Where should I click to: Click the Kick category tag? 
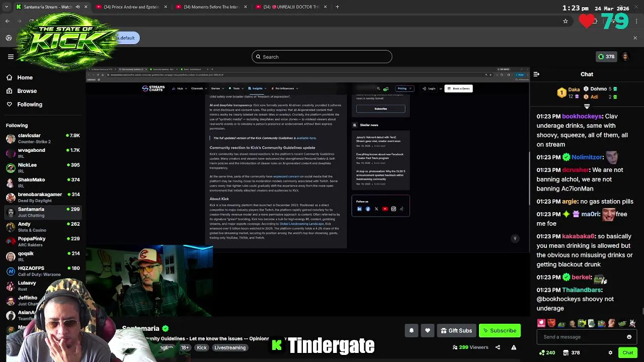point(202,347)
